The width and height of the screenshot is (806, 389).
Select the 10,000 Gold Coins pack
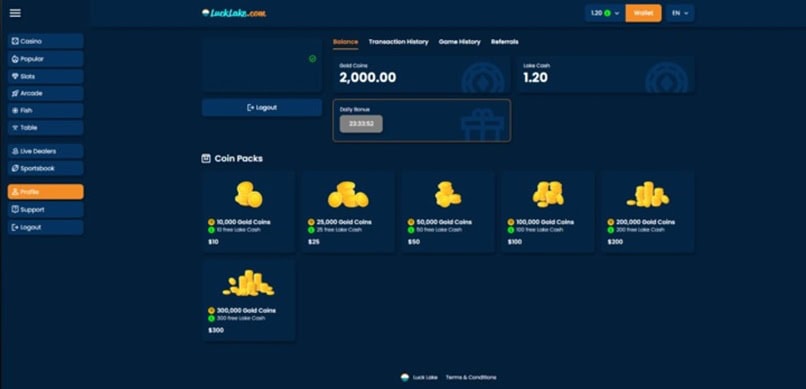[x=248, y=212]
